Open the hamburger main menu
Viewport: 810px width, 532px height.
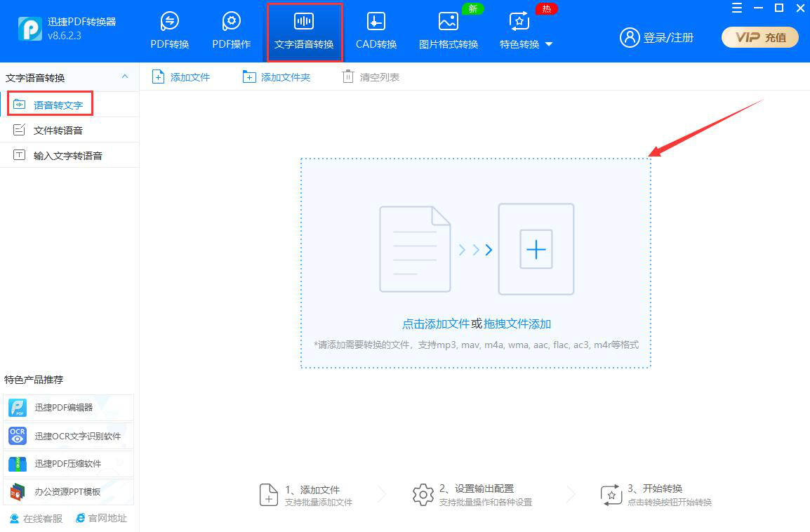(737, 8)
